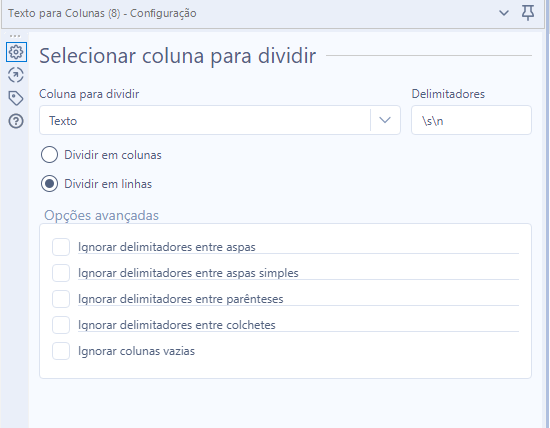Image resolution: width=550 pixels, height=428 pixels.
Task: Open the Navigation icon in sidebar
Action: tap(16, 75)
